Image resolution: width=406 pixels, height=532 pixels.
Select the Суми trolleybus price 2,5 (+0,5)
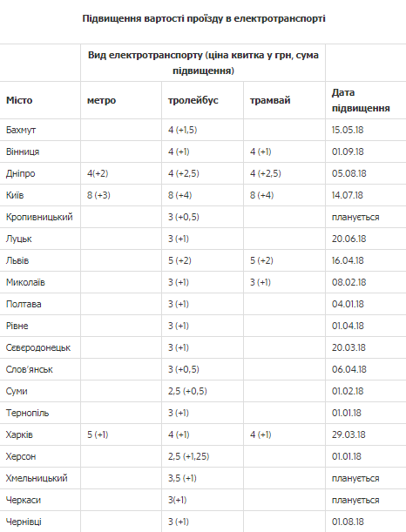[187, 391]
